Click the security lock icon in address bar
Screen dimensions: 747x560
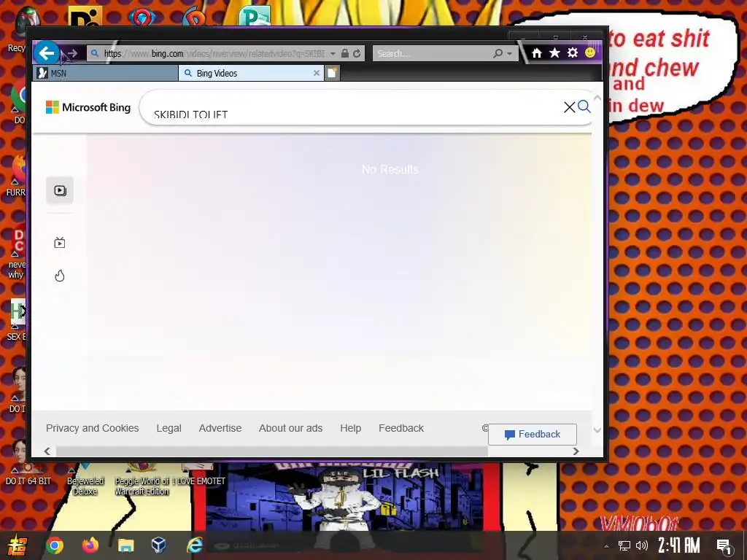point(345,53)
